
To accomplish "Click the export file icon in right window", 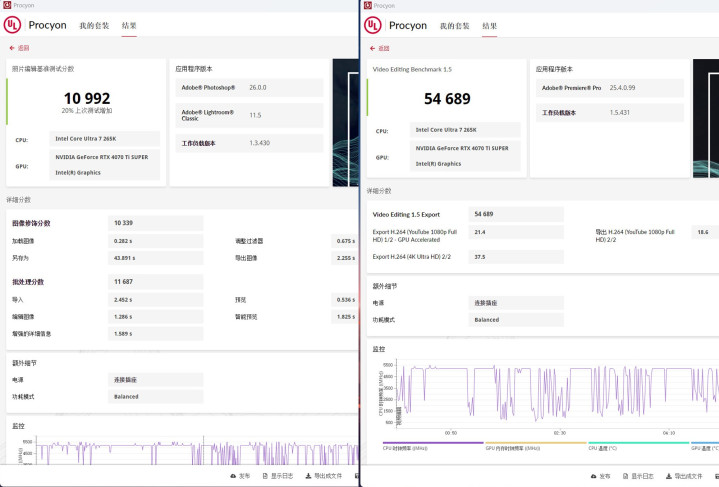I will point(667,477).
